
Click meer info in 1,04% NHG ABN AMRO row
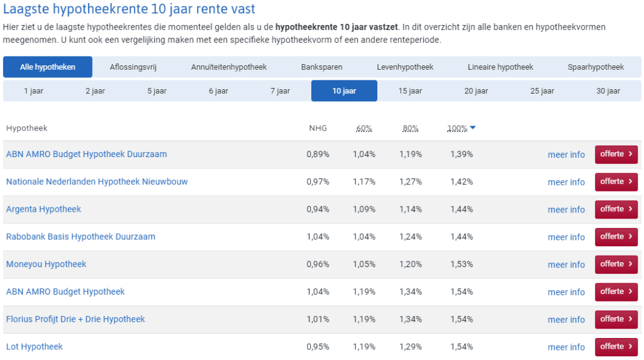click(x=566, y=292)
